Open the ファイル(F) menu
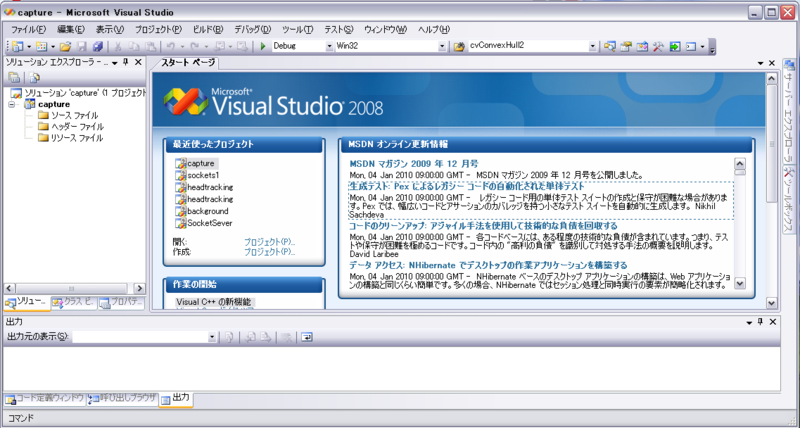Screen dimensions: 800x428 (x=28, y=29)
